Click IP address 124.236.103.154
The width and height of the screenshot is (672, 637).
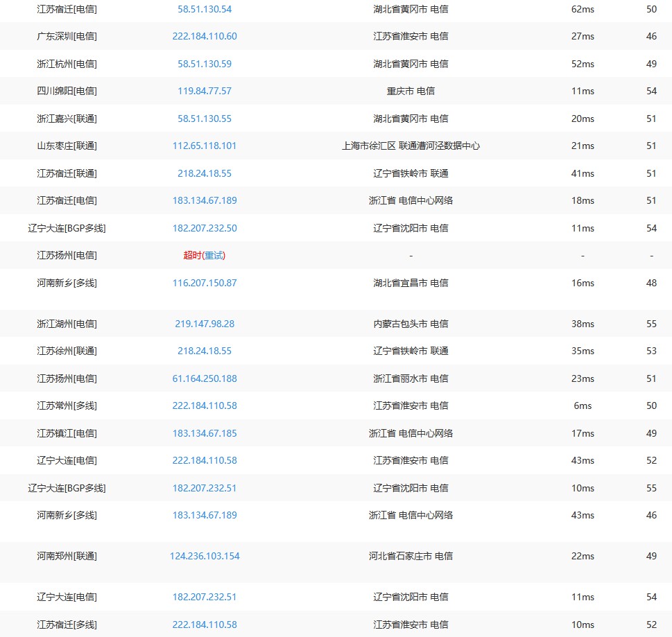205,556
